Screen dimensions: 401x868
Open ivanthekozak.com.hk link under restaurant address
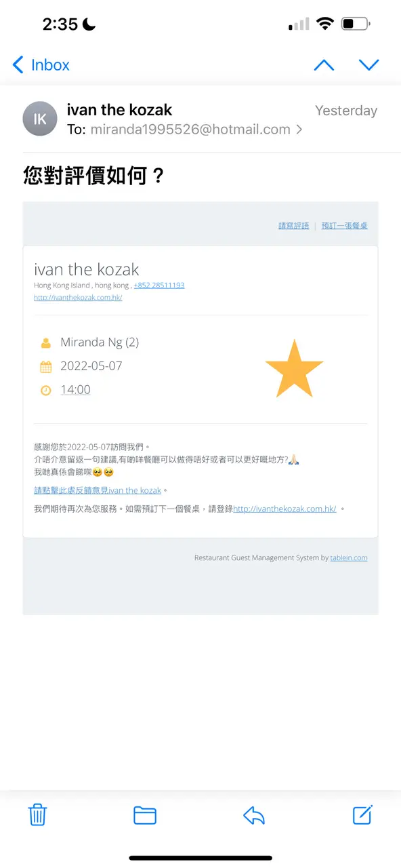(x=78, y=297)
